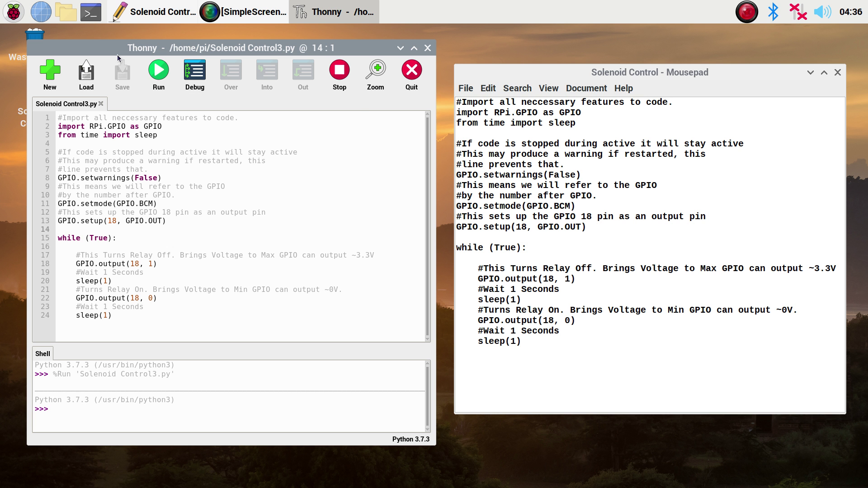Viewport: 868px width, 488px height.
Task: Roll down Mousepad window with chevron arrow
Action: pos(810,72)
